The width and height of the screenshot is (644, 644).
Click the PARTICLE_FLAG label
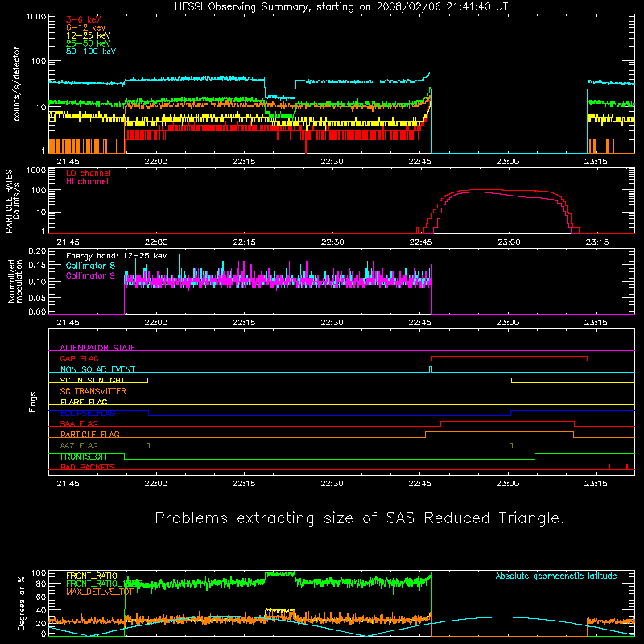tap(90, 435)
